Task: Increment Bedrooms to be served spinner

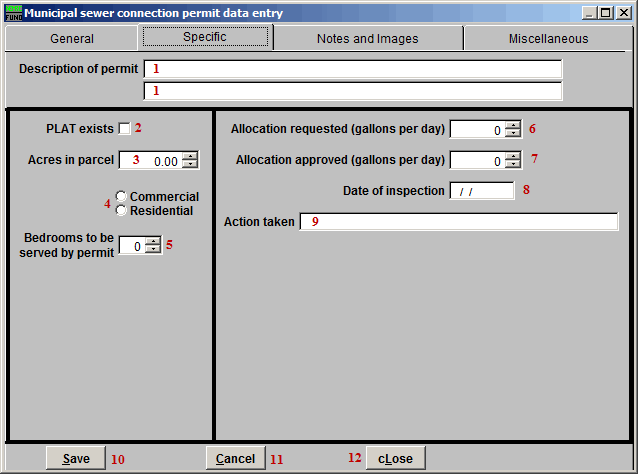Action: 153,241
